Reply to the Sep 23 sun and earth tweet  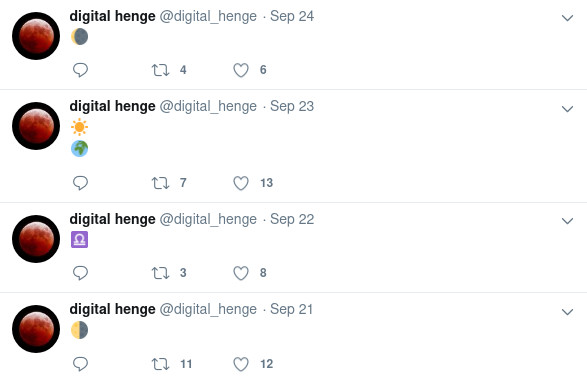80,183
